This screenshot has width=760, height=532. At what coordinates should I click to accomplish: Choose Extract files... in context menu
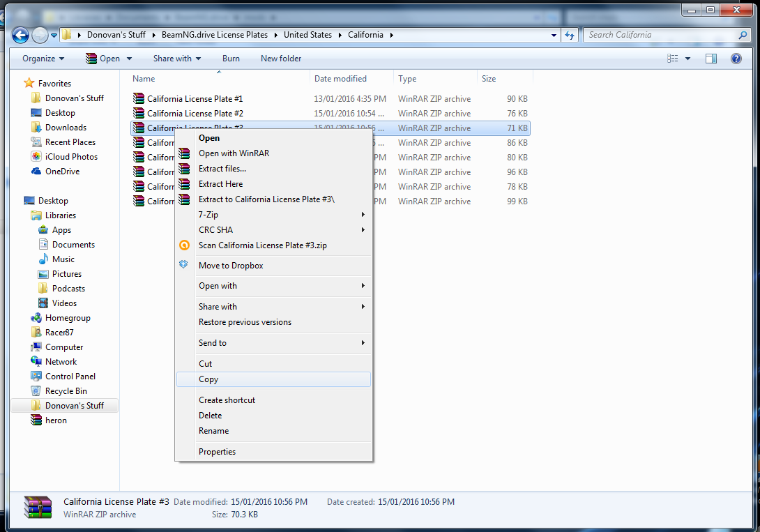274,169
